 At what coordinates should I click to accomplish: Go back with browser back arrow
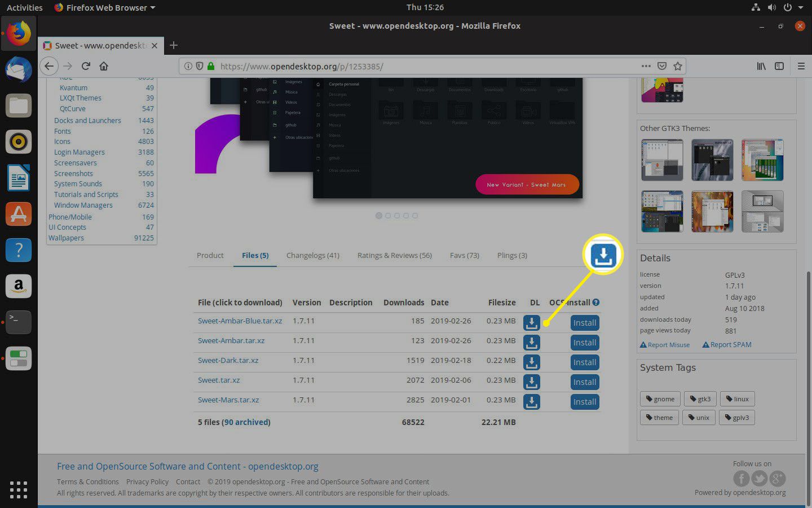point(49,66)
